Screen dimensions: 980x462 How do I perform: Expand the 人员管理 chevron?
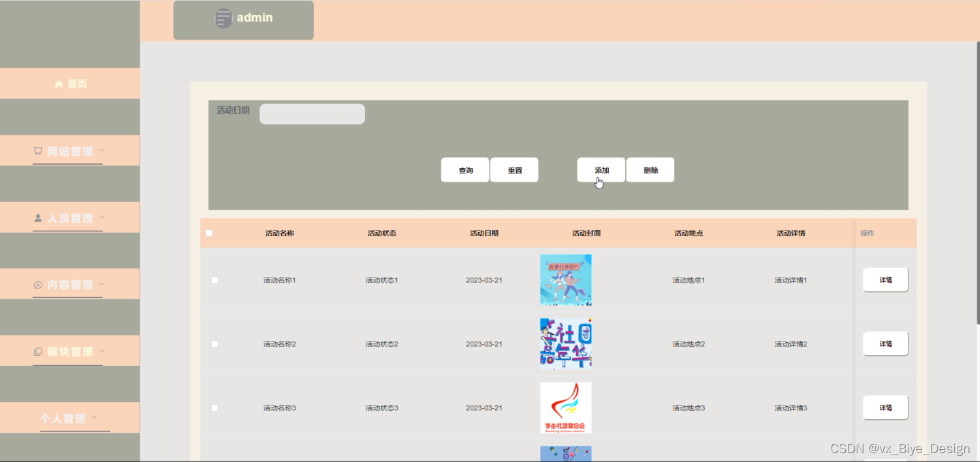101,217
